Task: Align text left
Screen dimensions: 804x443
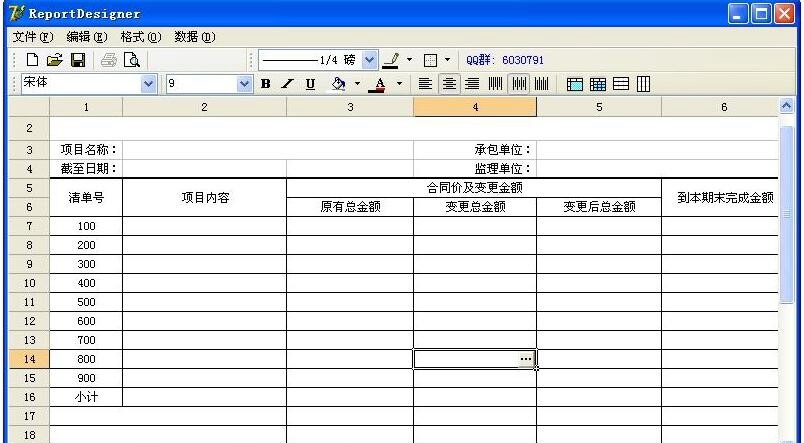Action: tap(425, 84)
